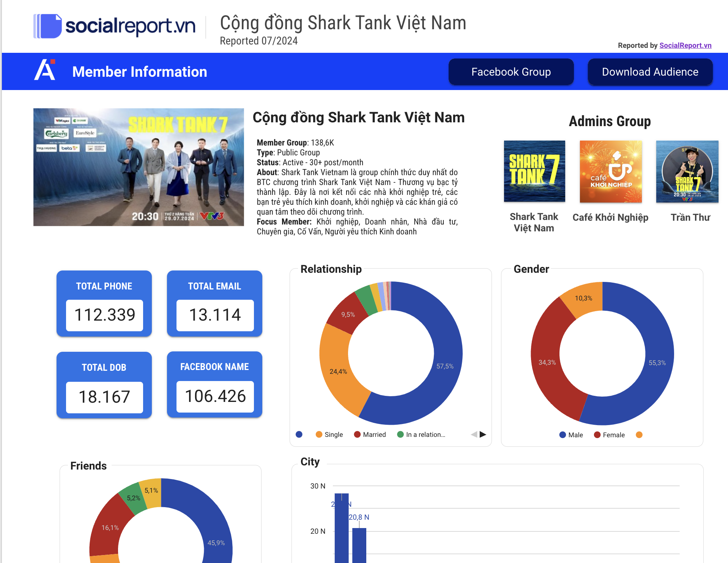Click the tallest bar in City chart
728x563 pixels.
tap(342, 528)
